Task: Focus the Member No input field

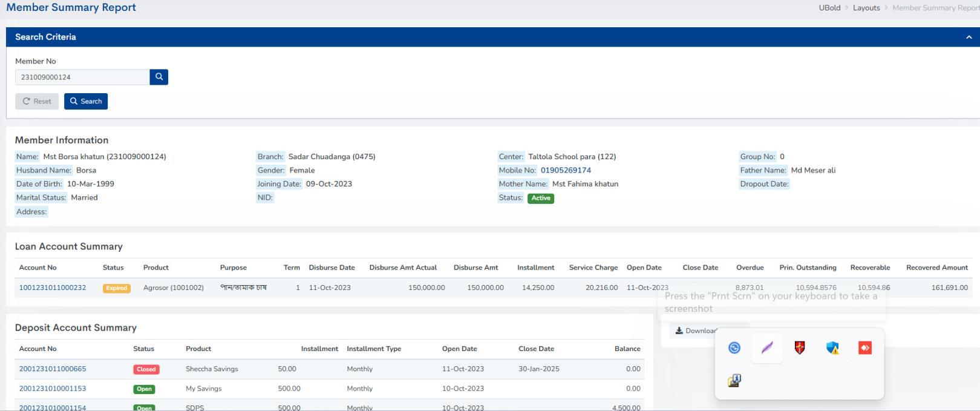Action: click(x=82, y=77)
